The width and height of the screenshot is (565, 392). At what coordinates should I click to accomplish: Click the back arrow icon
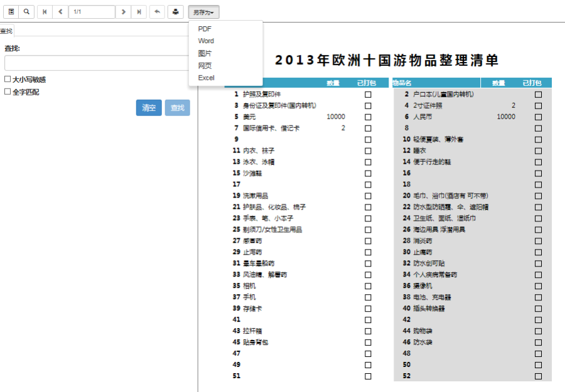[x=158, y=12]
